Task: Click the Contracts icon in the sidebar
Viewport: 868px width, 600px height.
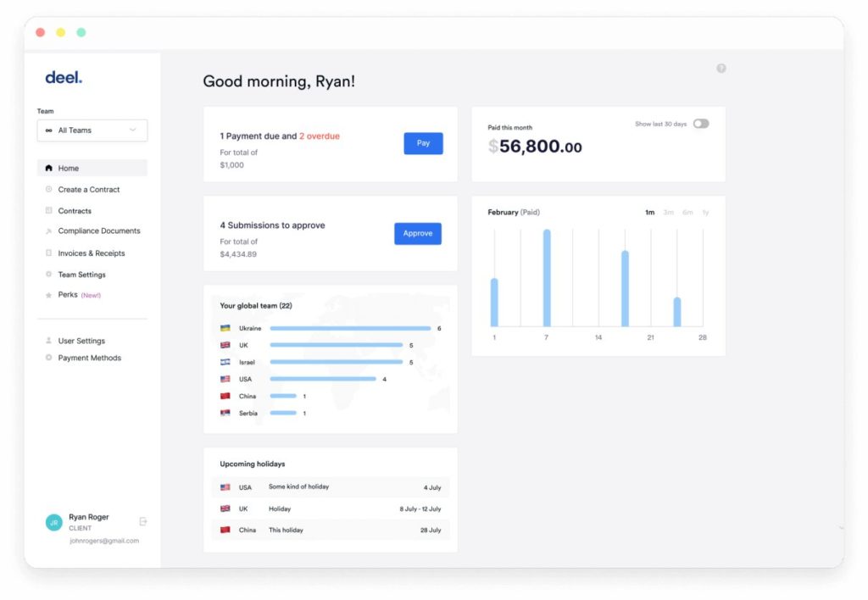Action: (48, 210)
